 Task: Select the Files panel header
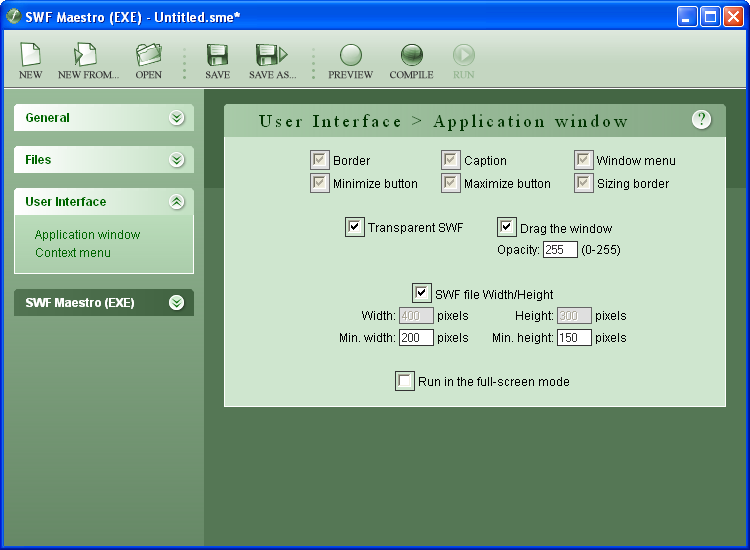click(104, 160)
